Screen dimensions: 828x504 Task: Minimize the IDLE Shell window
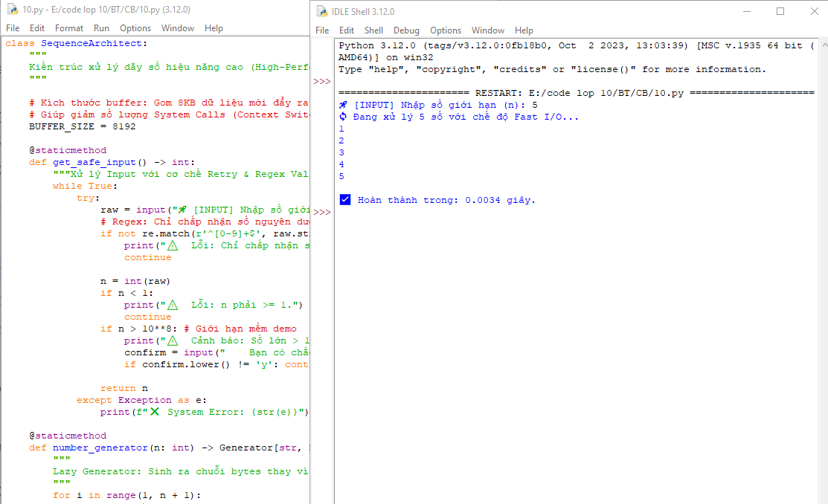point(746,11)
